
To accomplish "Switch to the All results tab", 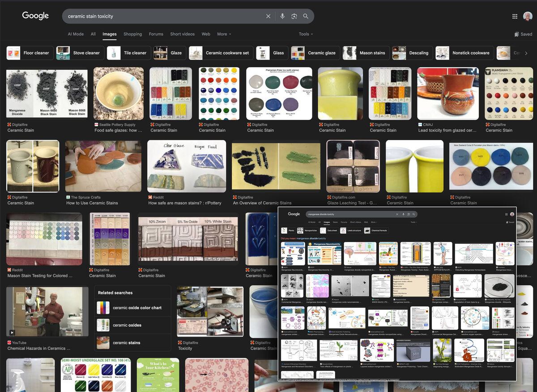I will [93, 34].
